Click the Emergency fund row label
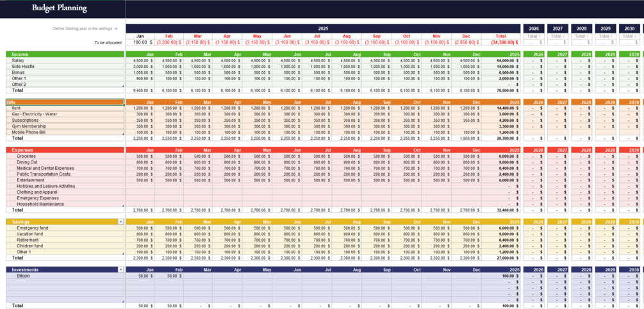The width and height of the screenshot is (644, 309). [x=33, y=228]
